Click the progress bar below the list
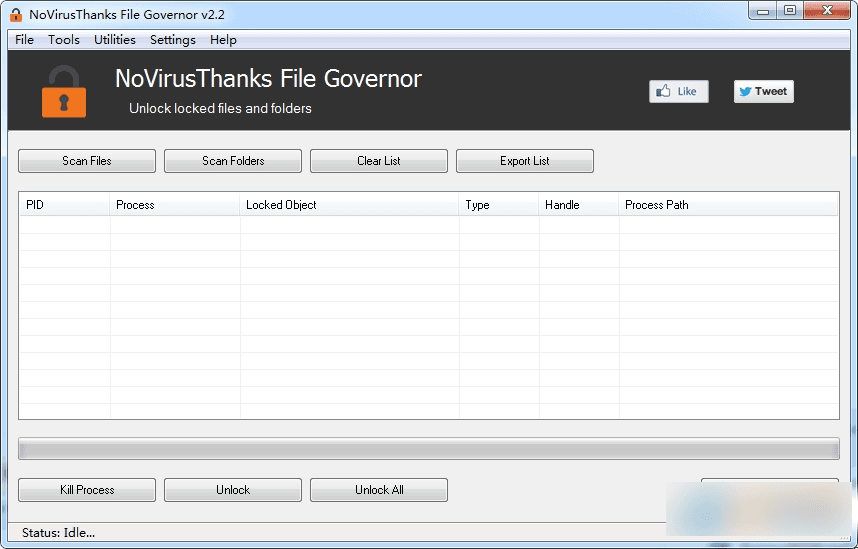The width and height of the screenshot is (858, 549). click(429, 449)
